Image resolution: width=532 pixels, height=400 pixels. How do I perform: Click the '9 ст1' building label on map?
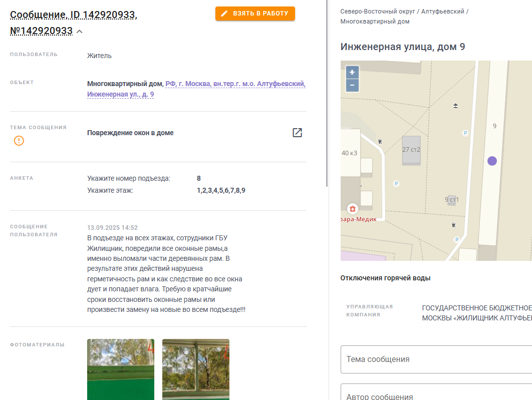(x=451, y=200)
